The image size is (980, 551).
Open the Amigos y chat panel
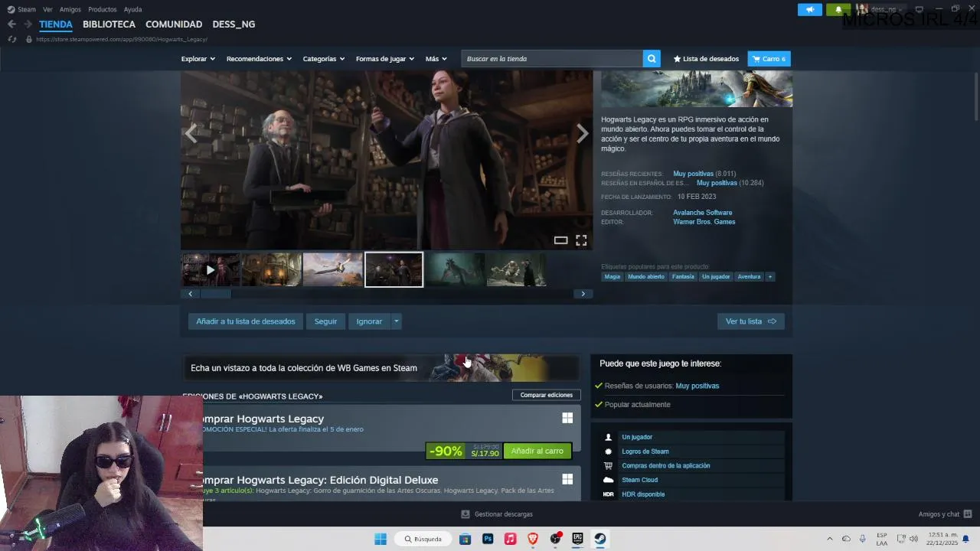pos(945,514)
